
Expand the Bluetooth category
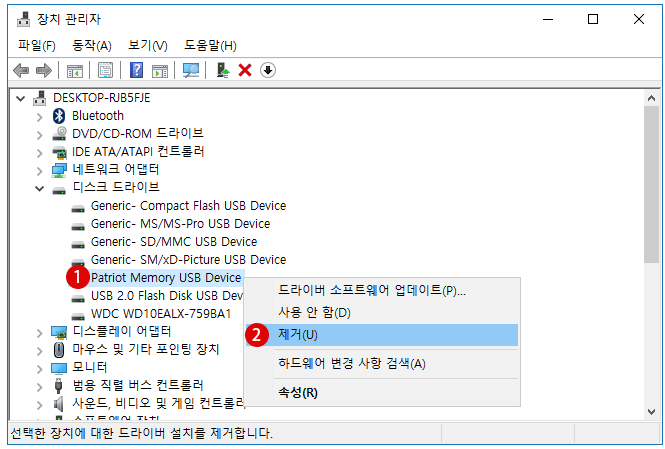pyautogui.click(x=39, y=117)
